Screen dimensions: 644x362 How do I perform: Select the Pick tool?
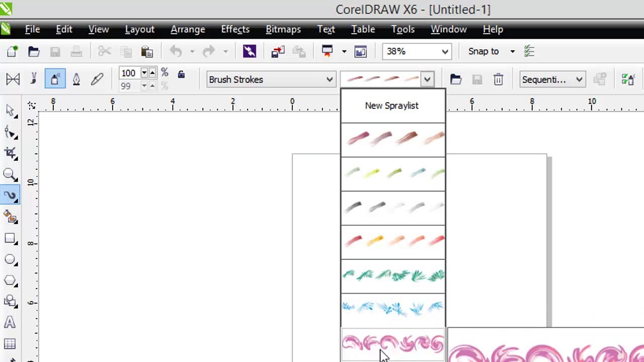pyautogui.click(x=10, y=111)
